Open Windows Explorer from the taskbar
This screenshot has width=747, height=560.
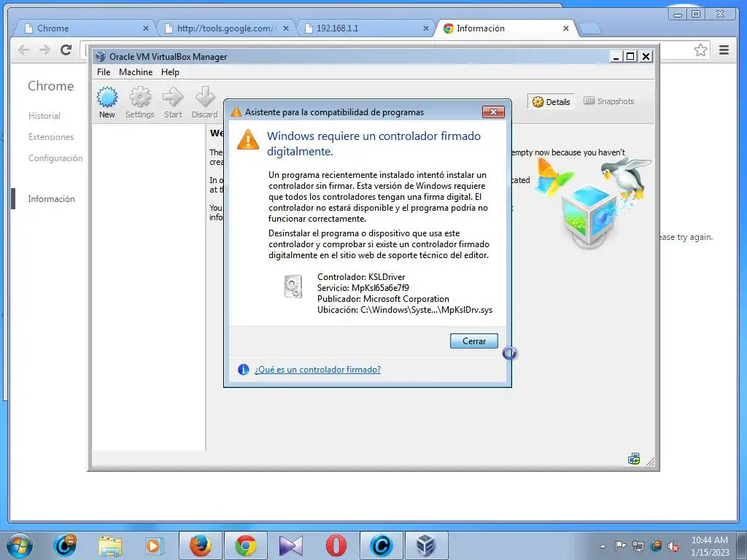[110, 547]
